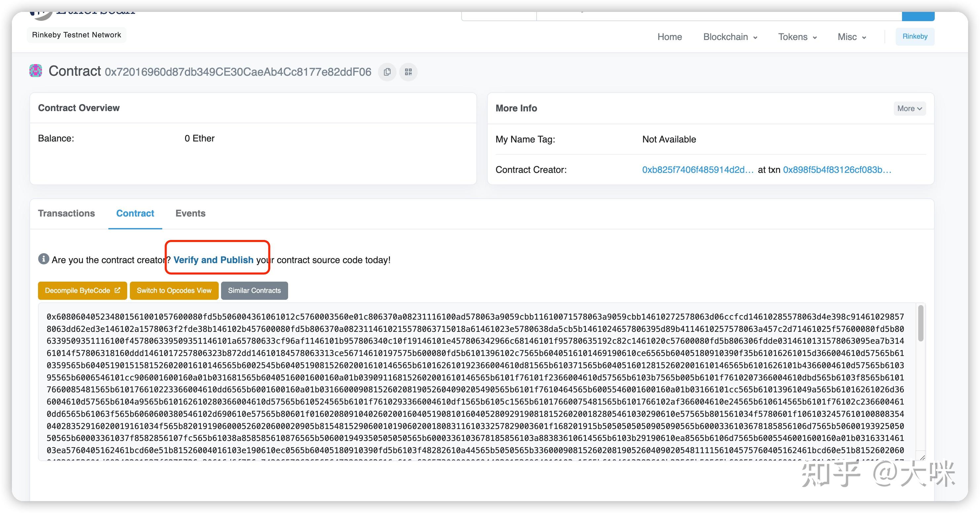Open Similar Contracts
The height and width of the screenshot is (513, 980).
tap(254, 290)
